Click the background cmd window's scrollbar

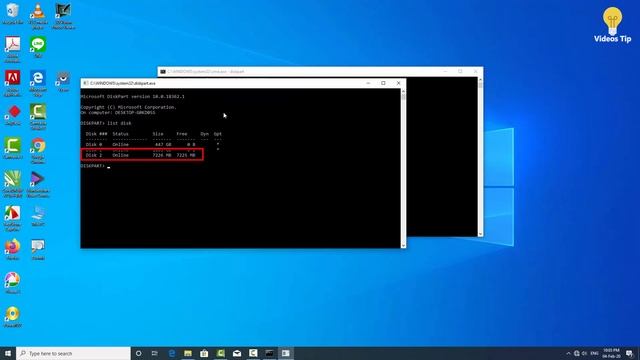click(x=480, y=157)
